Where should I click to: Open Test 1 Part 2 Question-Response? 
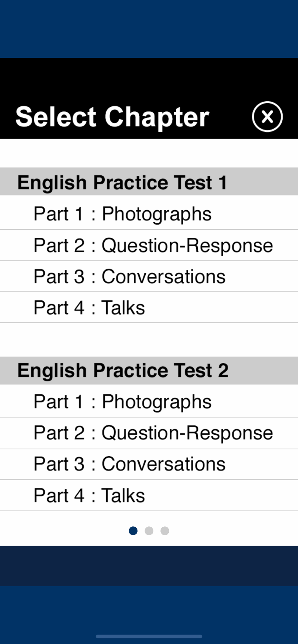pos(149,245)
